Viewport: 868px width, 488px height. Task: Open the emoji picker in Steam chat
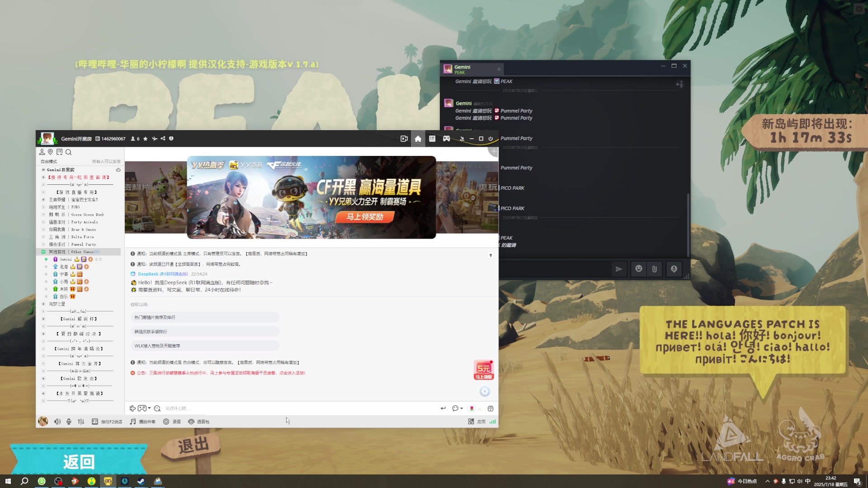(638, 269)
